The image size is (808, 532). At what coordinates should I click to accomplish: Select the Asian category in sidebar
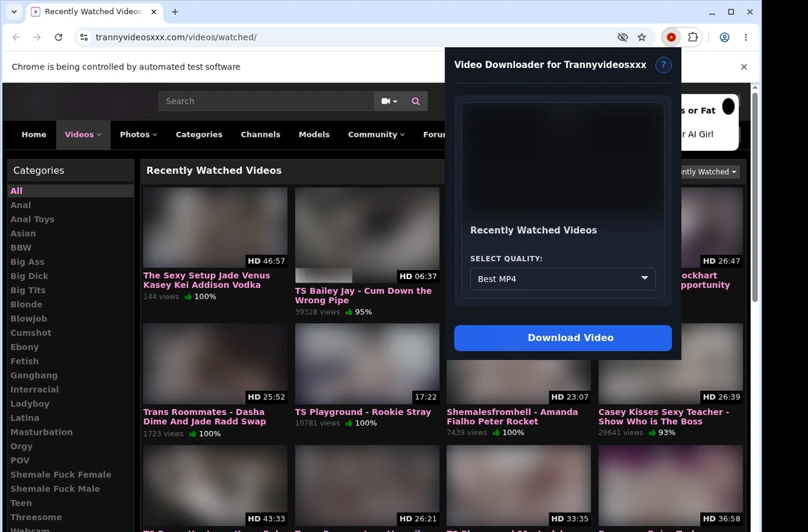[x=23, y=234]
